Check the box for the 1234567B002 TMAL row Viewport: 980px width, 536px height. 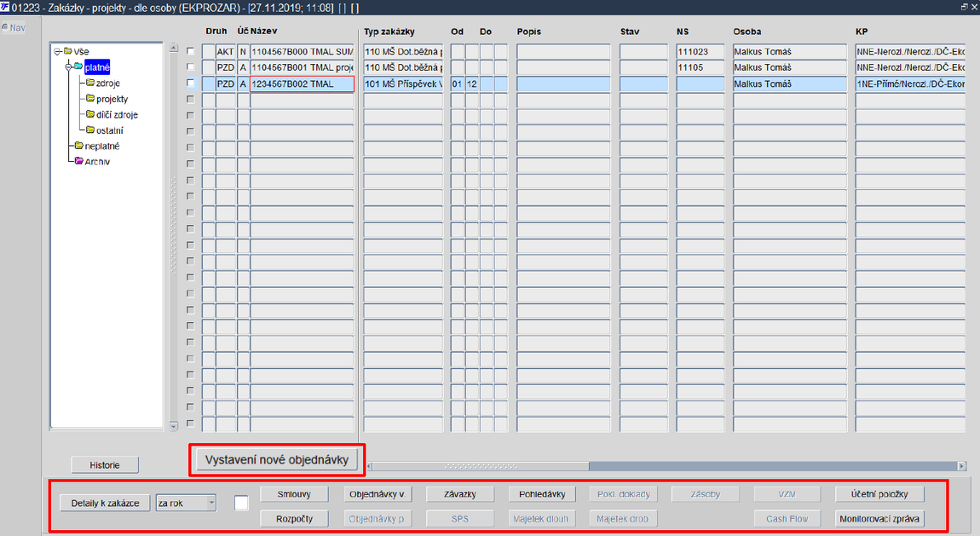click(x=191, y=84)
